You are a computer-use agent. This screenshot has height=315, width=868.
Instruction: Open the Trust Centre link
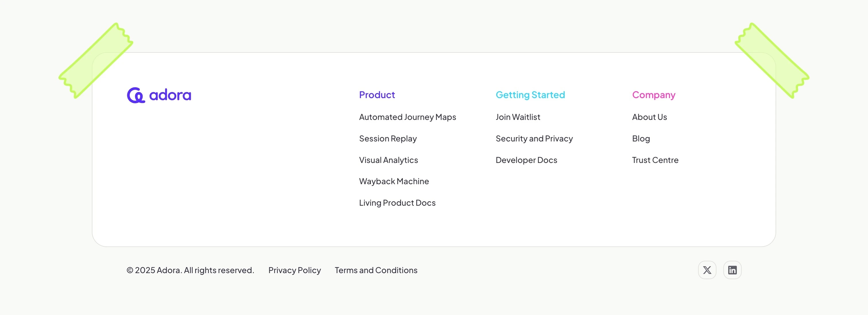click(655, 160)
